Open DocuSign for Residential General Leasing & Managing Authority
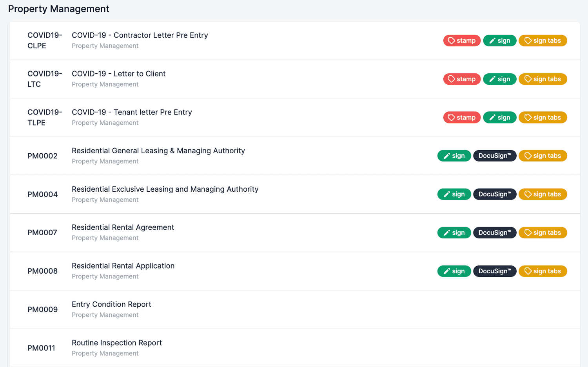This screenshot has width=588, height=367. tap(495, 156)
